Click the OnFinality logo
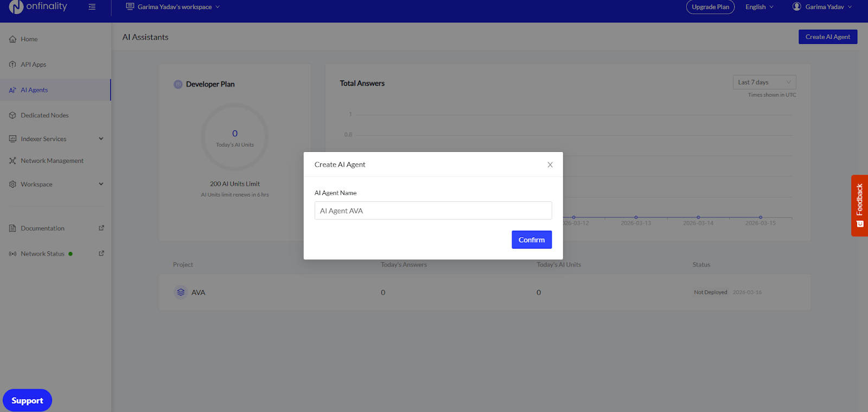 (38, 7)
